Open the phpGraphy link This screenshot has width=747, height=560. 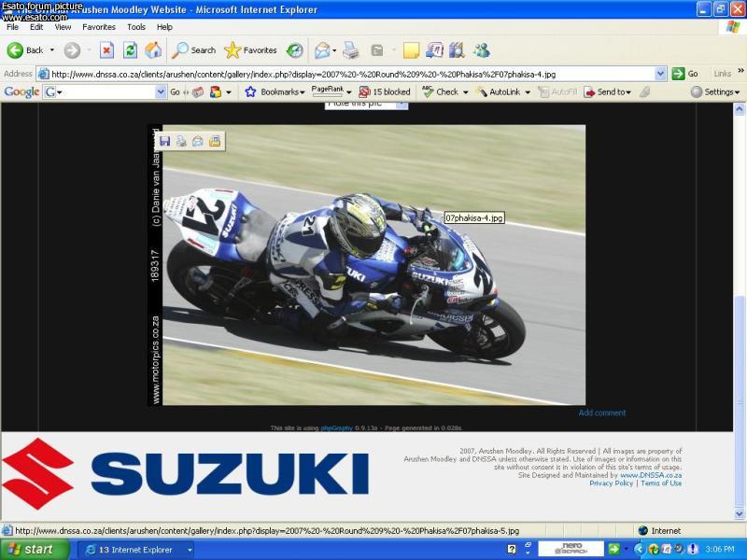[x=336, y=428]
